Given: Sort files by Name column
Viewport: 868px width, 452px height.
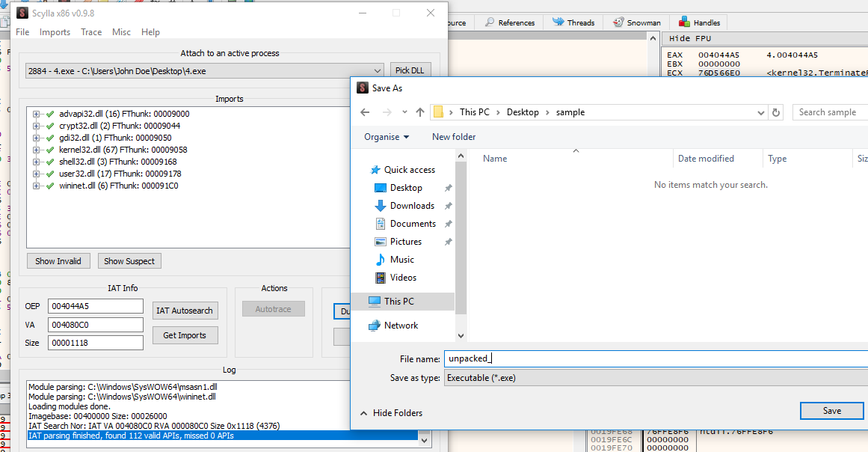Looking at the screenshot, I should click(x=495, y=159).
